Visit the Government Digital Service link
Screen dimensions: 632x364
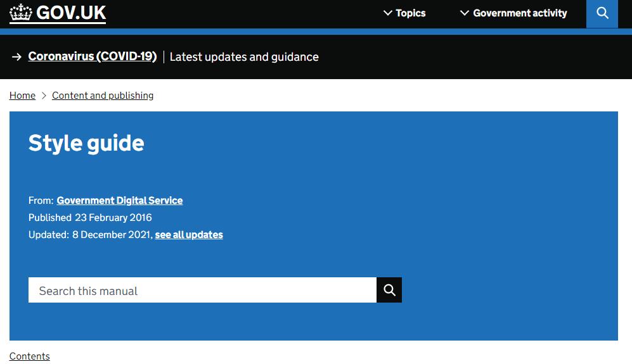point(119,201)
